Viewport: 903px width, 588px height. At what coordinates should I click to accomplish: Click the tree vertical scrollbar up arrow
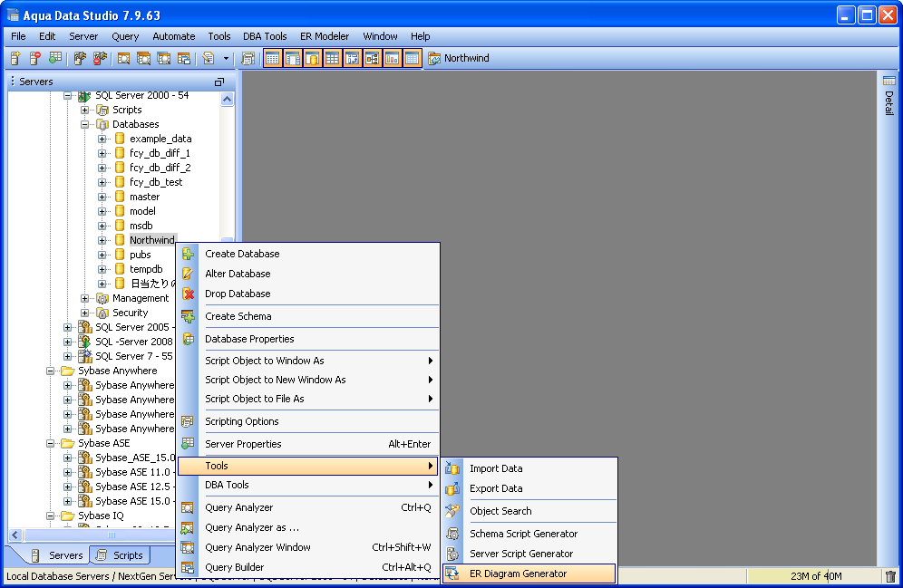227,99
